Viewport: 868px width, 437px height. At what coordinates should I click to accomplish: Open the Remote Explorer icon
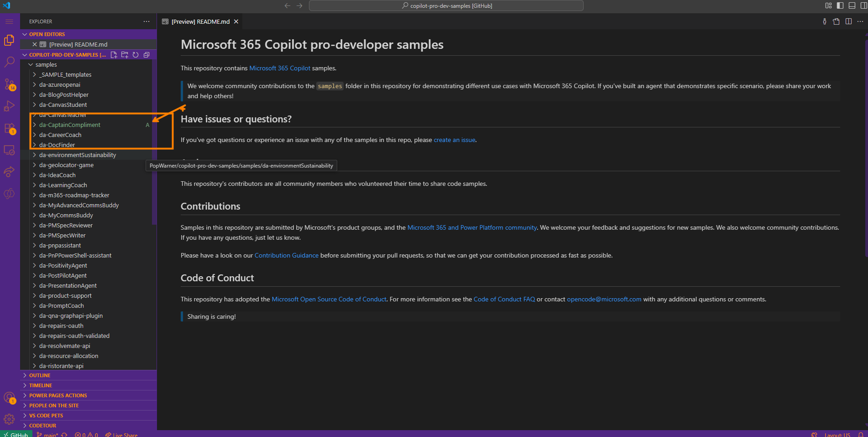[x=9, y=150]
